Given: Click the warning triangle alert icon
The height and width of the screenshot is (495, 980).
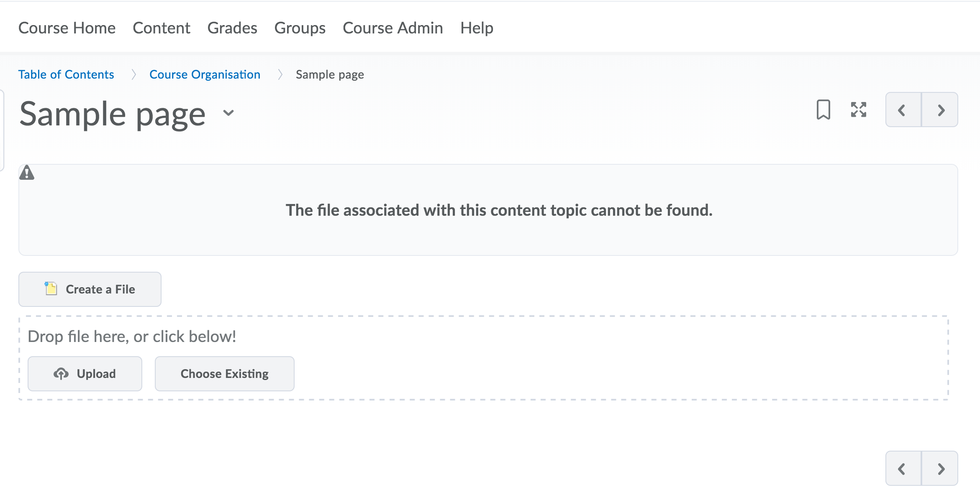Looking at the screenshot, I should coord(27,173).
